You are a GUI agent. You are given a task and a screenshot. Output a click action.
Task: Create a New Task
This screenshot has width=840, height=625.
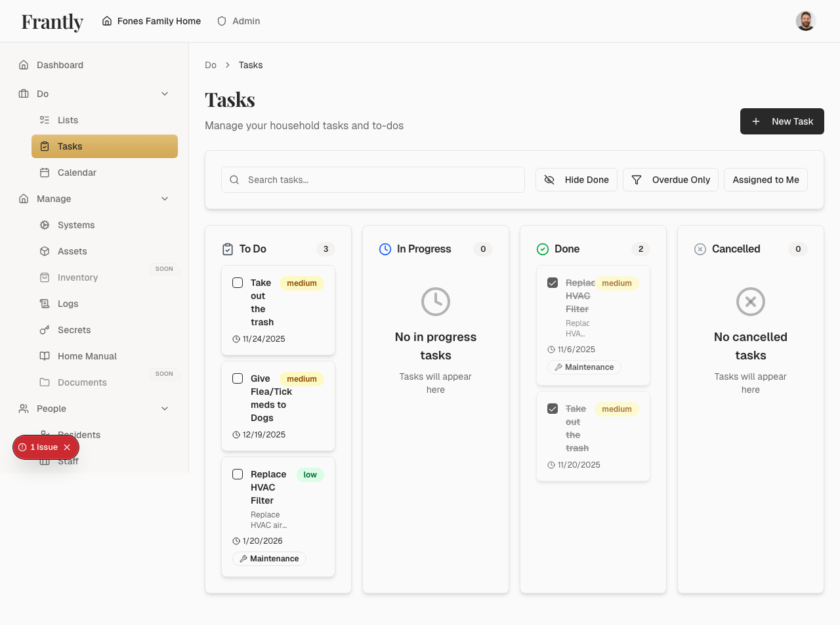point(782,121)
